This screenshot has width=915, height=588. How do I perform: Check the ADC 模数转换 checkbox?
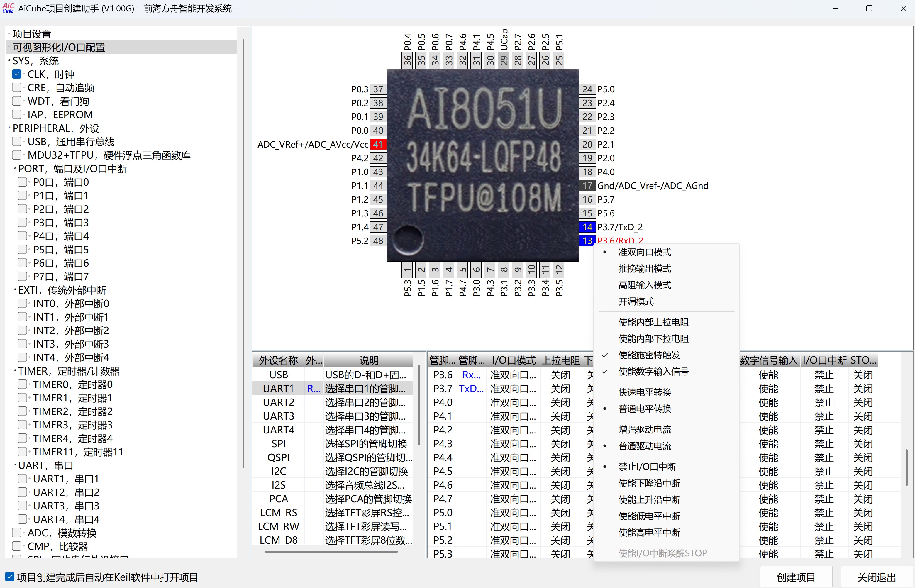pyautogui.click(x=16, y=533)
